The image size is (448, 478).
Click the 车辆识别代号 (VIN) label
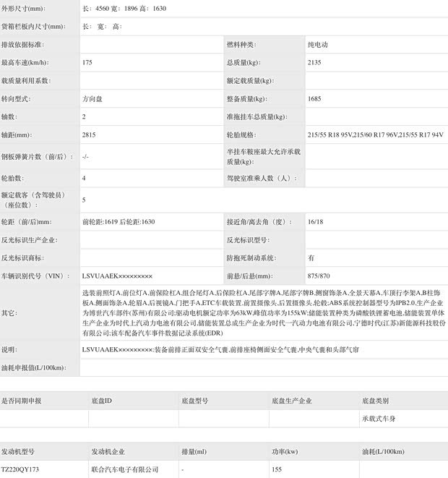coord(35,276)
